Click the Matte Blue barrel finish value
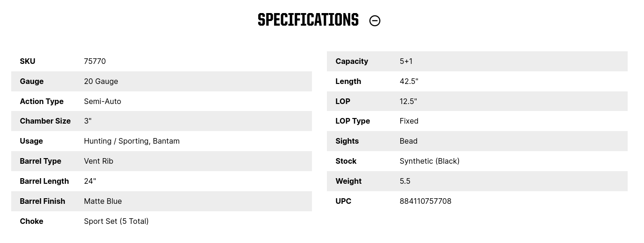 (103, 201)
